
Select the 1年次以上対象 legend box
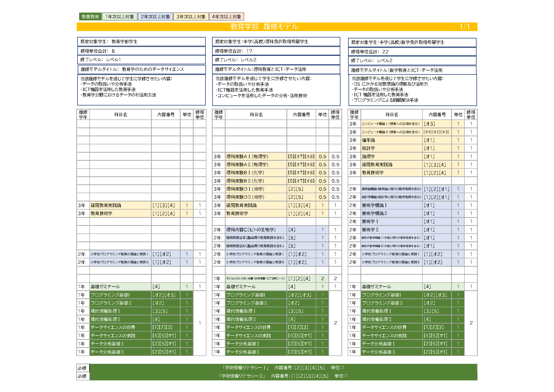point(120,17)
